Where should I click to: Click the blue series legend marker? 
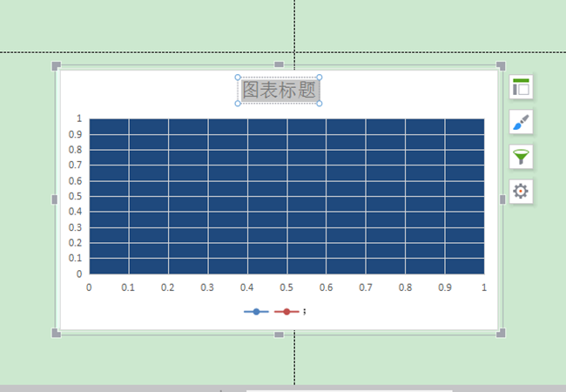(x=256, y=312)
